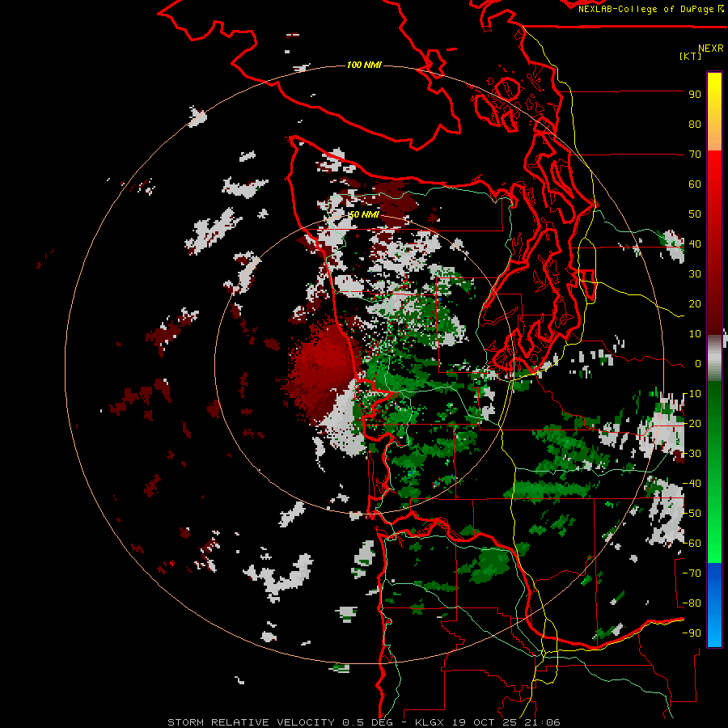
Task: Click the -70 value on the velocity scale
Action: 692,573
